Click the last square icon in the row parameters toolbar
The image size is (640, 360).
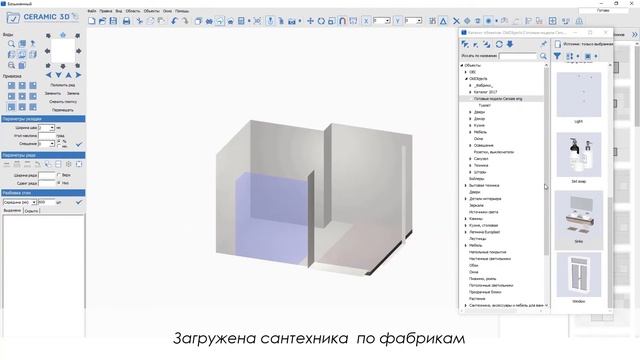click(79, 164)
